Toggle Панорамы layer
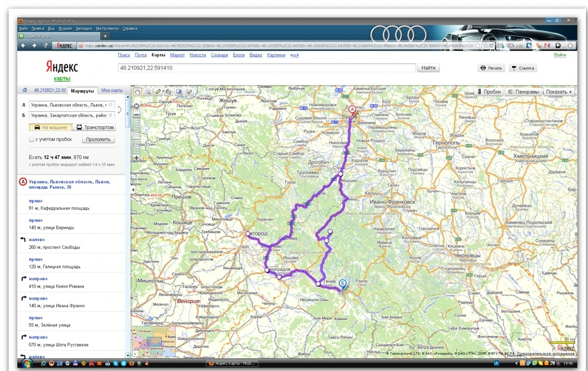This screenshot has height=371, width=588. (524, 91)
